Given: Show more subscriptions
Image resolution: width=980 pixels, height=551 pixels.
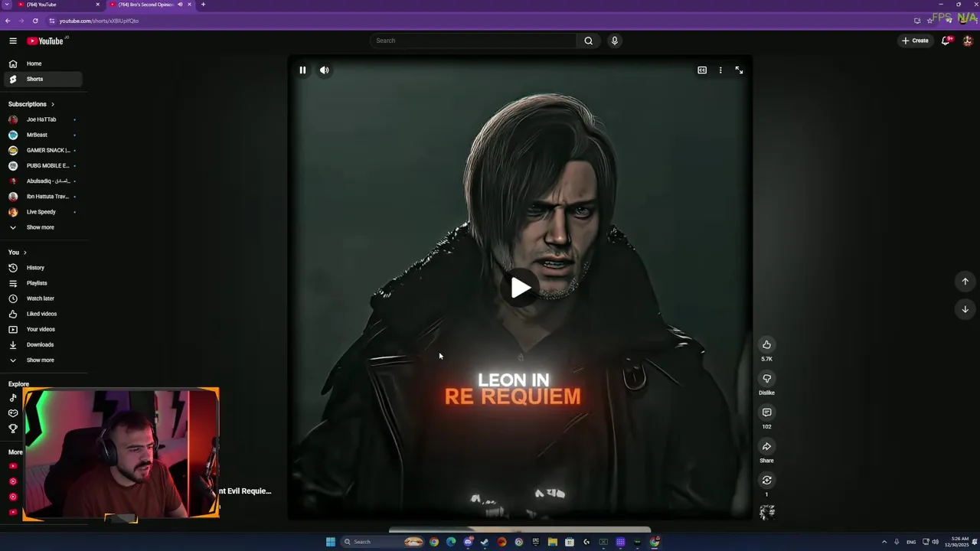Looking at the screenshot, I should [43, 227].
